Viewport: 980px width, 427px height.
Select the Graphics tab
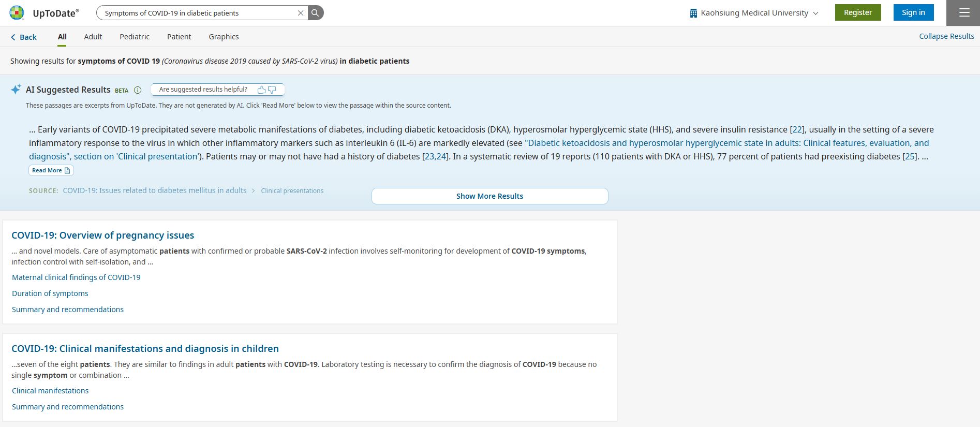[224, 37]
